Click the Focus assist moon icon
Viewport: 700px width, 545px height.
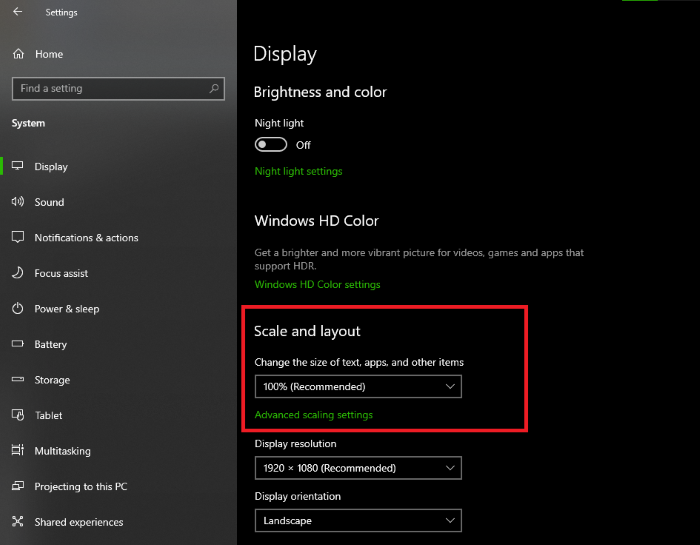[18, 273]
